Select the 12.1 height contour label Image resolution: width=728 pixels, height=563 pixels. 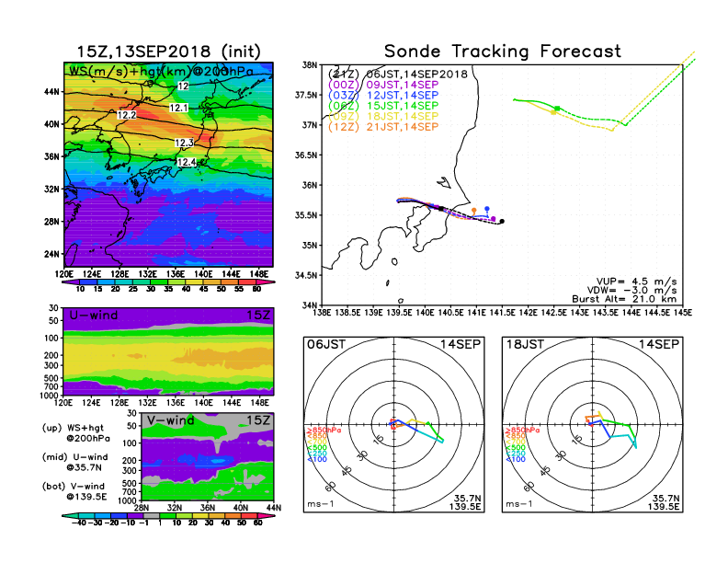tap(178, 108)
